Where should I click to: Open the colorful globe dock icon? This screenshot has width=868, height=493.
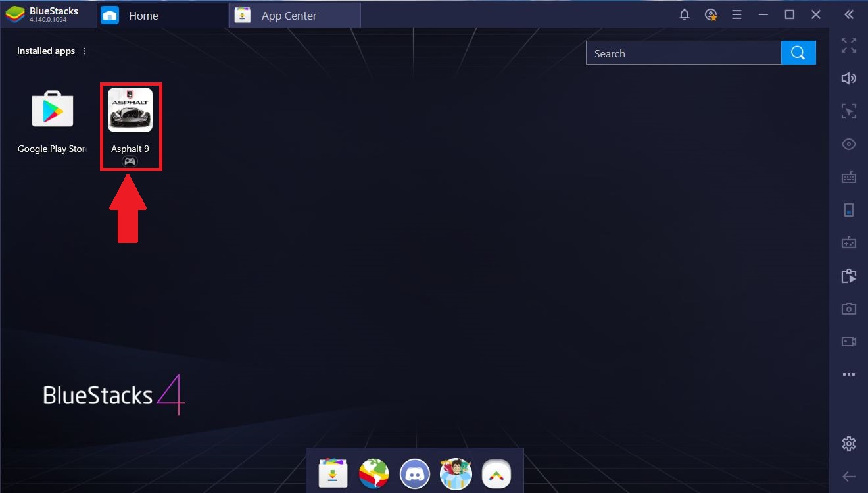[374, 473]
